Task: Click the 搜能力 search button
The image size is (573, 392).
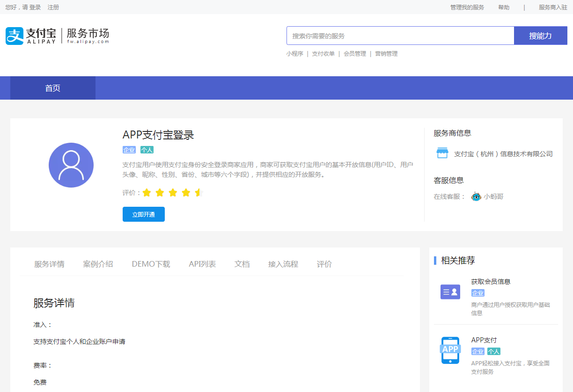Action: 541,36
